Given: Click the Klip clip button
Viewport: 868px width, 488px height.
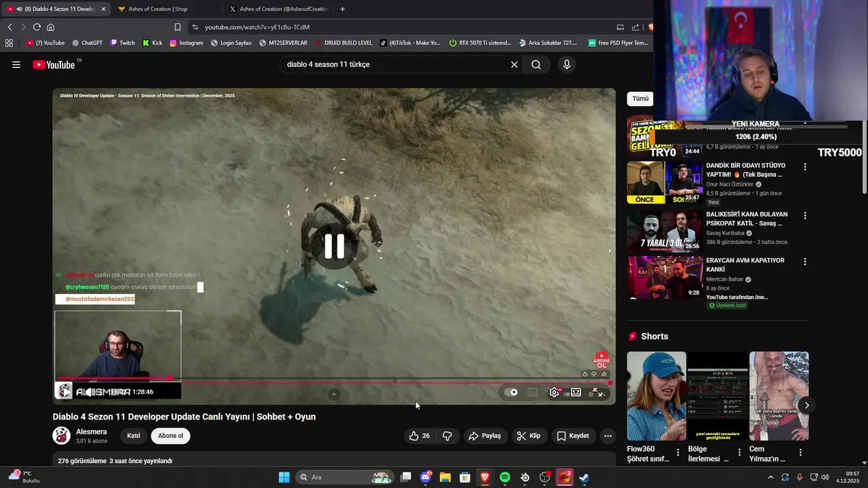Looking at the screenshot, I should coord(529,436).
